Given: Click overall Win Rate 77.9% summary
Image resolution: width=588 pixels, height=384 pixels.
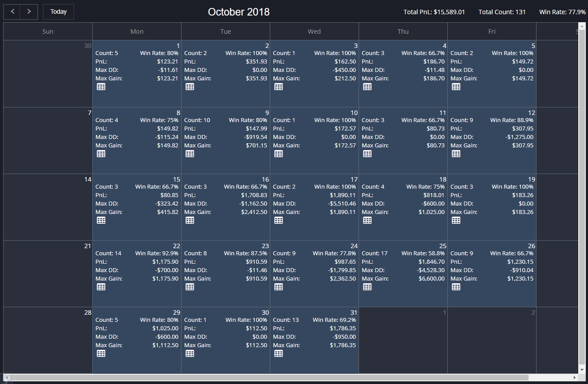Looking at the screenshot, I should (x=563, y=12).
